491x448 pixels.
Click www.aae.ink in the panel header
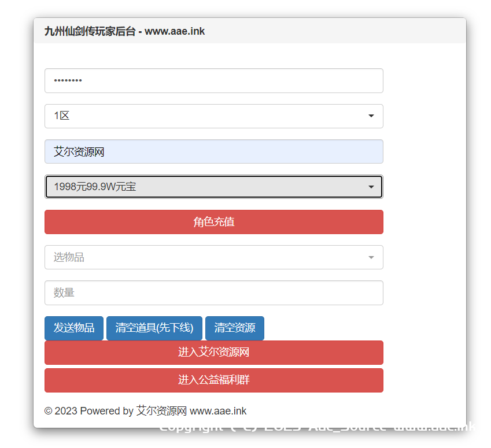pyautogui.click(x=175, y=31)
